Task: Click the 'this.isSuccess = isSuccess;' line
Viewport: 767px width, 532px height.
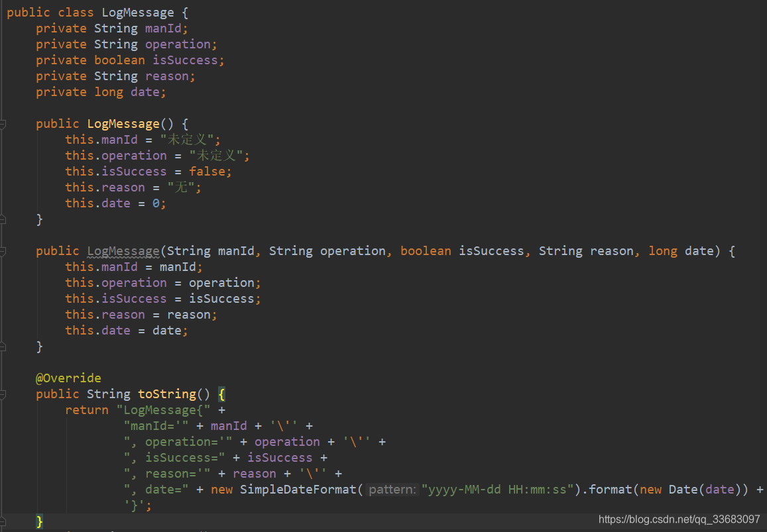Action: [163, 299]
